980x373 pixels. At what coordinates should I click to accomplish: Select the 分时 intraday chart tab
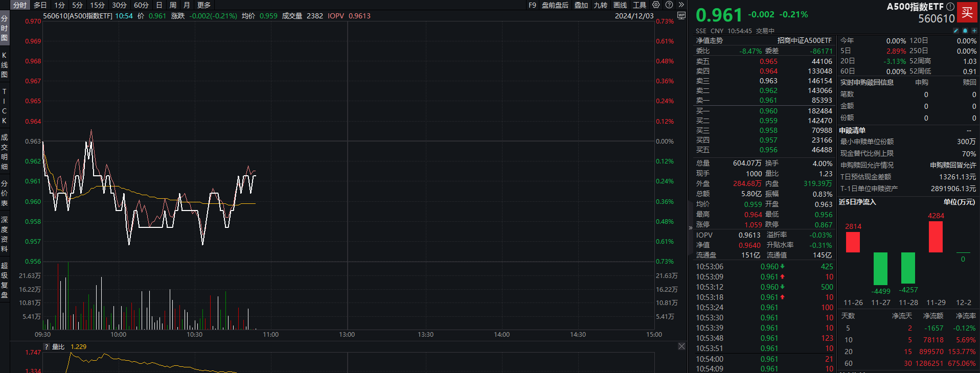[20, 5]
